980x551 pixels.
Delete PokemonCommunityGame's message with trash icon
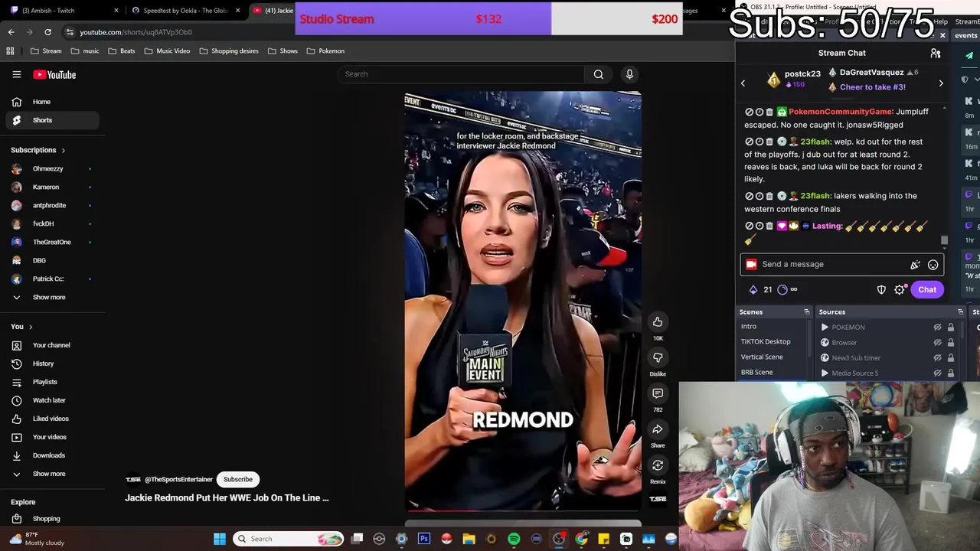[769, 112]
